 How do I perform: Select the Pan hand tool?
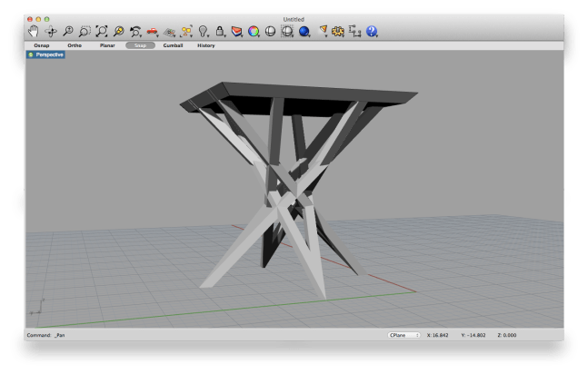34,31
